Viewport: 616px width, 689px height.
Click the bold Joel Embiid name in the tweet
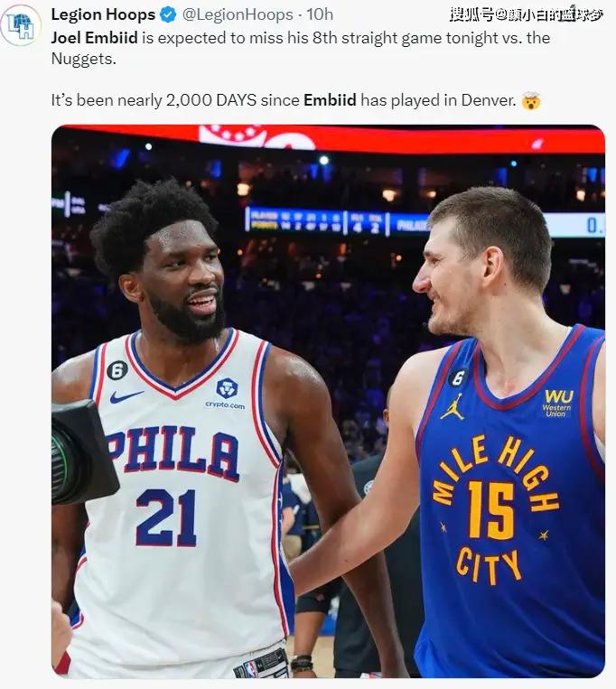click(95, 38)
